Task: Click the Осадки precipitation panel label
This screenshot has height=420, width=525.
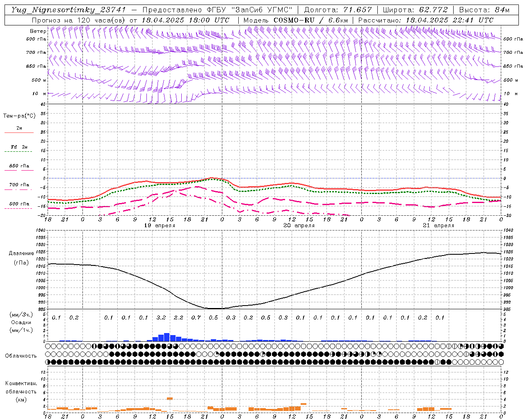Action: coord(21,322)
